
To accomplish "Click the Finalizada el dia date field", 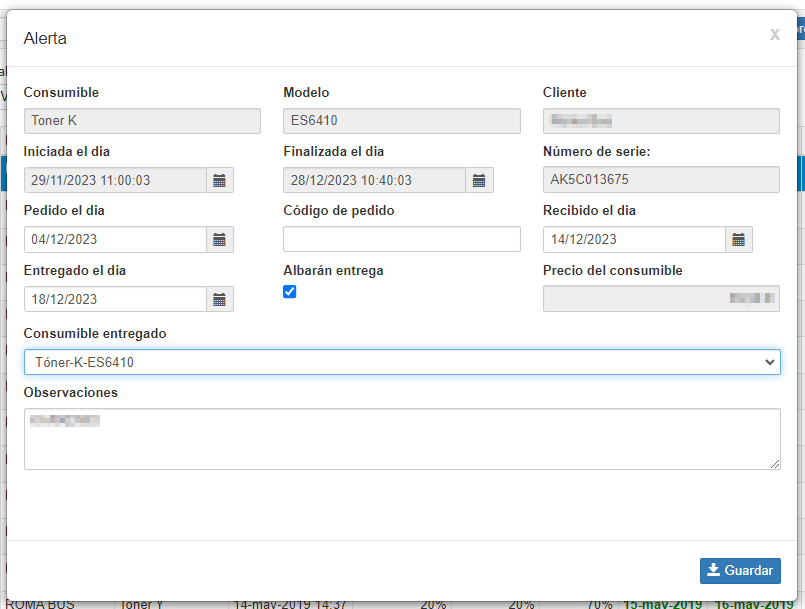I will pyautogui.click(x=374, y=181).
